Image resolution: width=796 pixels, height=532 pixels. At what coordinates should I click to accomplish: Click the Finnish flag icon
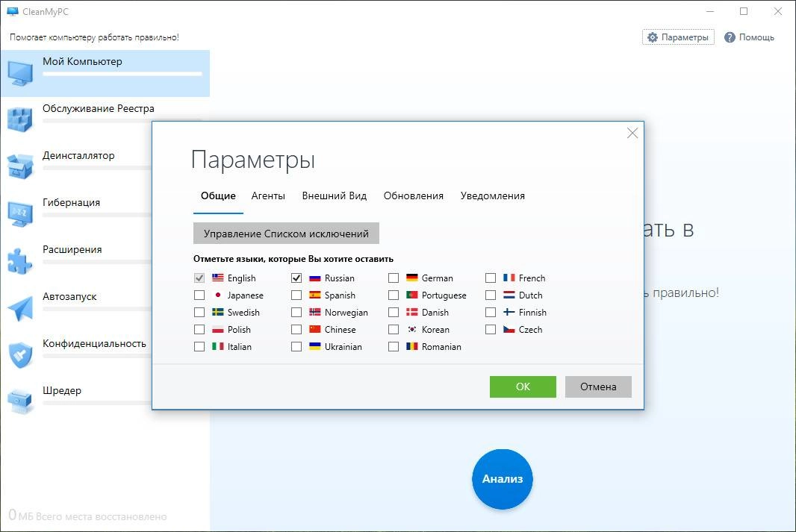[x=509, y=313]
